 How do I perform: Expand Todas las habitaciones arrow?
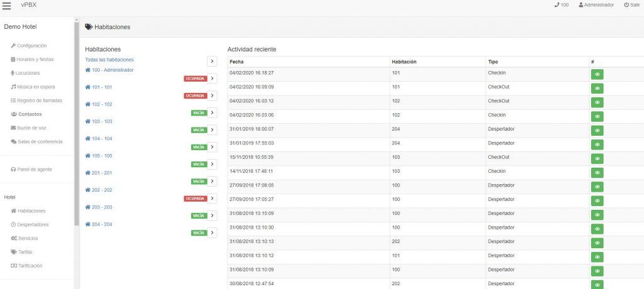point(212,61)
